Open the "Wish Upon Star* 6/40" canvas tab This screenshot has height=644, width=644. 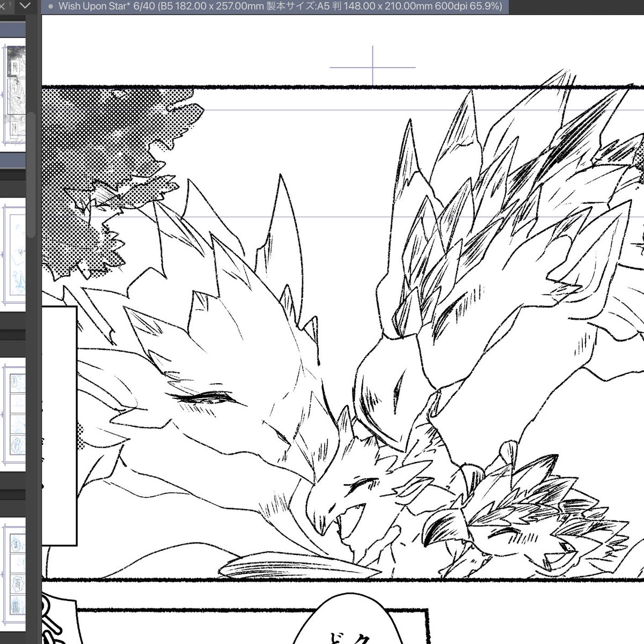tap(275, 7)
